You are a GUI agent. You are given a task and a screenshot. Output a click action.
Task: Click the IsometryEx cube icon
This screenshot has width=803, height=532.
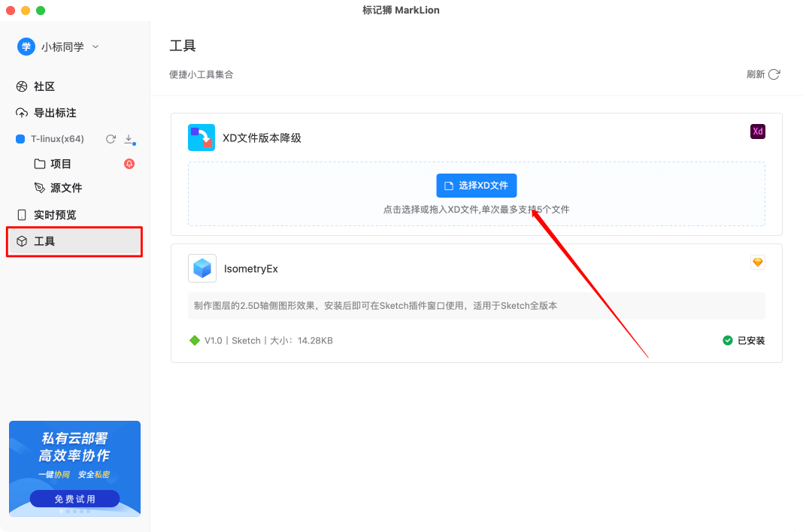(x=202, y=268)
